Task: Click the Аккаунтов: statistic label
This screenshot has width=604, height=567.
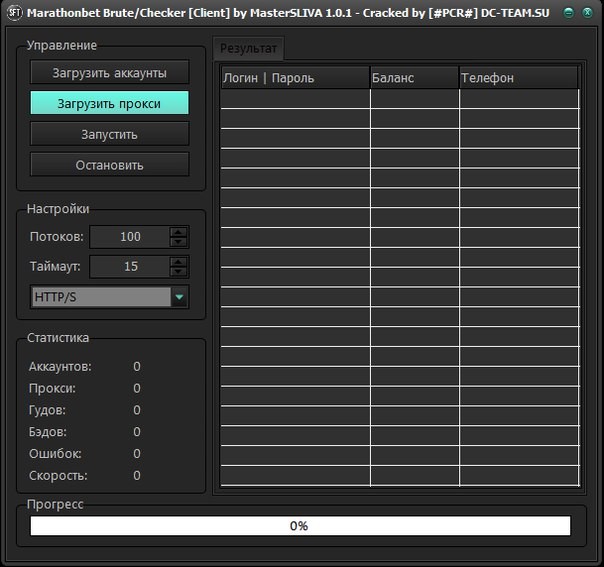Action: tap(60, 366)
